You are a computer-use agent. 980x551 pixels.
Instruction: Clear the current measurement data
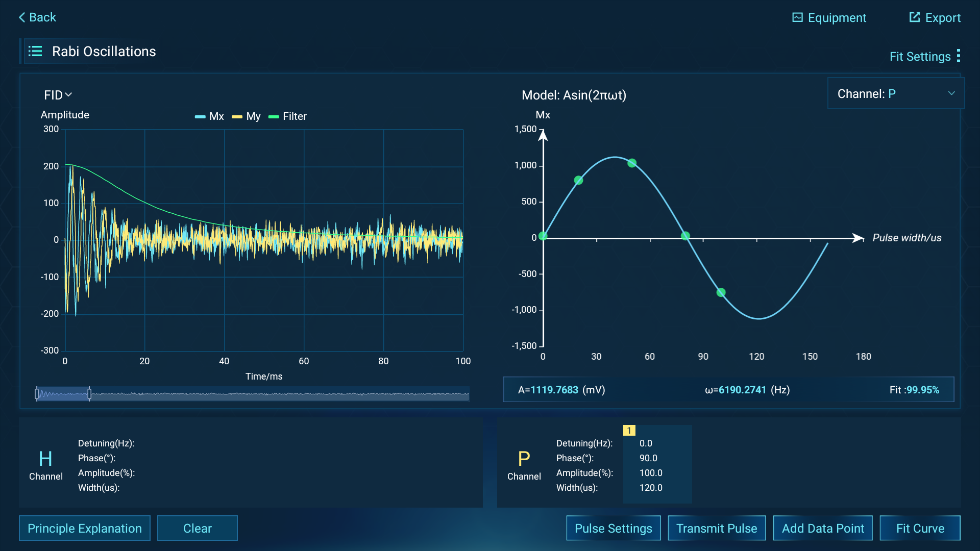pos(197,528)
